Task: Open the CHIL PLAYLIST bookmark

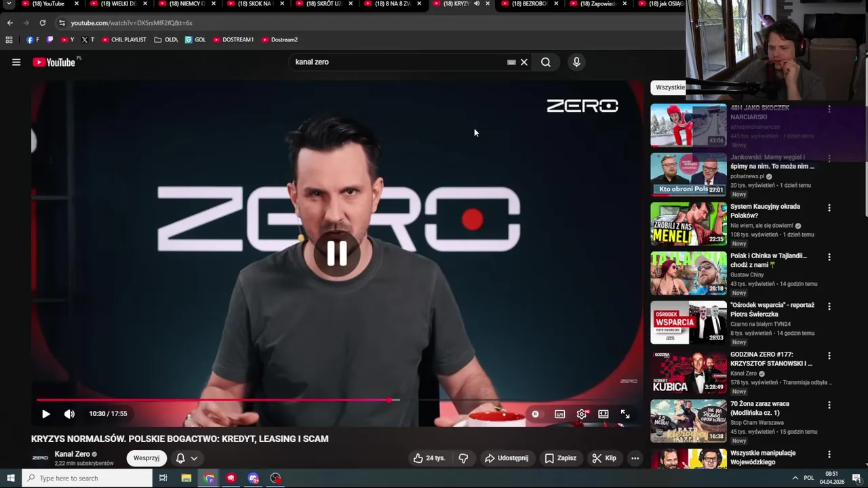Action: point(124,40)
